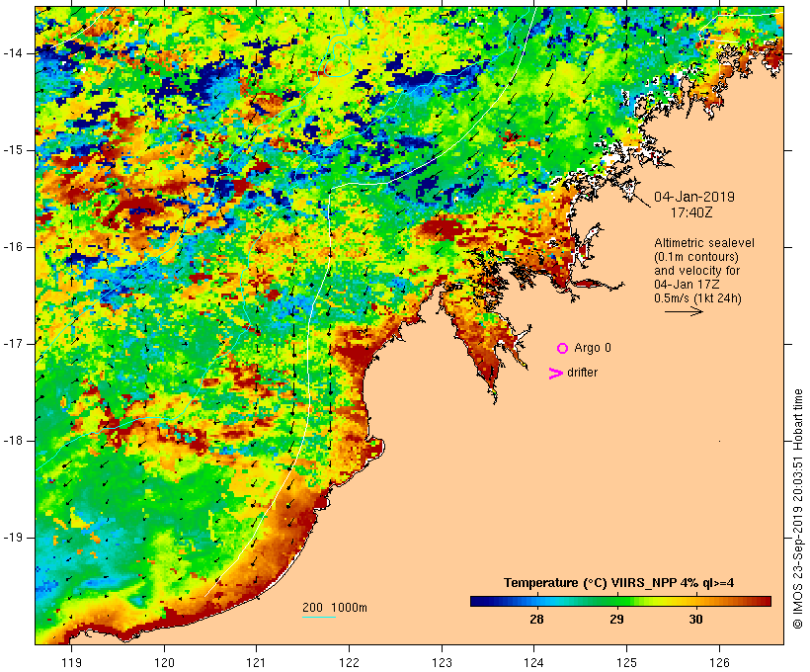
Task: Click the IMOS copyright timestamp text
Action: 798,509
